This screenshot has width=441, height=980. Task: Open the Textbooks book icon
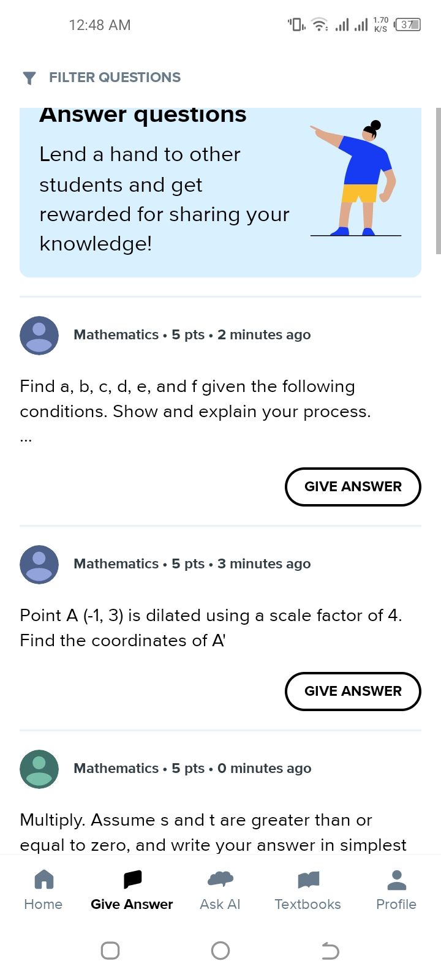[x=308, y=880]
